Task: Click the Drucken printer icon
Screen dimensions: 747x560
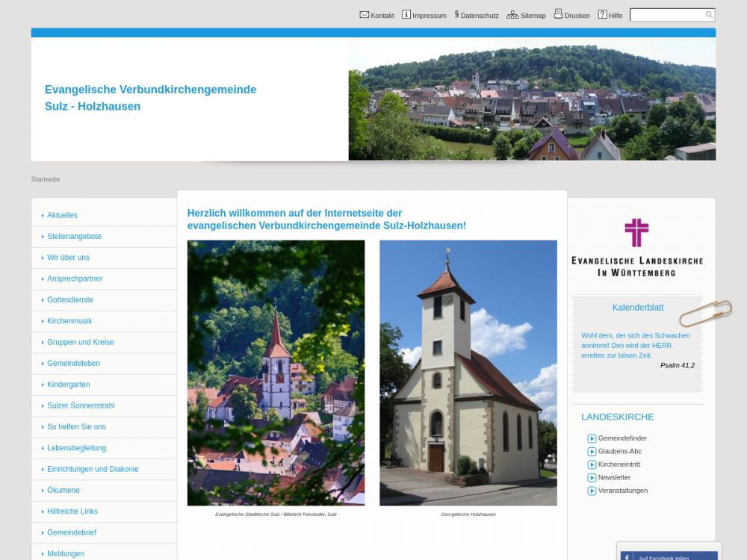Action: 558,14
